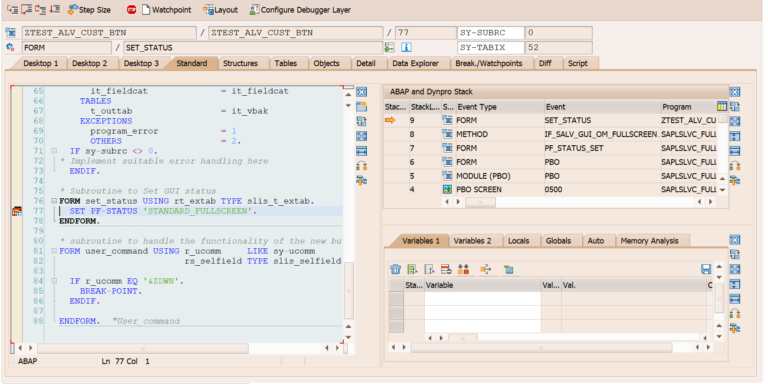
Task: Click the trash delete icon in Variables toolbar
Action: 396,269
